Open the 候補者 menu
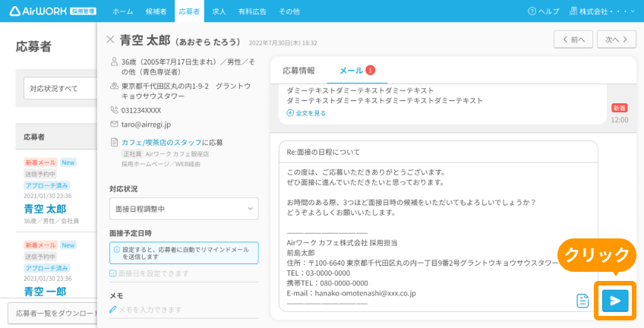 pyautogui.click(x=156, y=11)
